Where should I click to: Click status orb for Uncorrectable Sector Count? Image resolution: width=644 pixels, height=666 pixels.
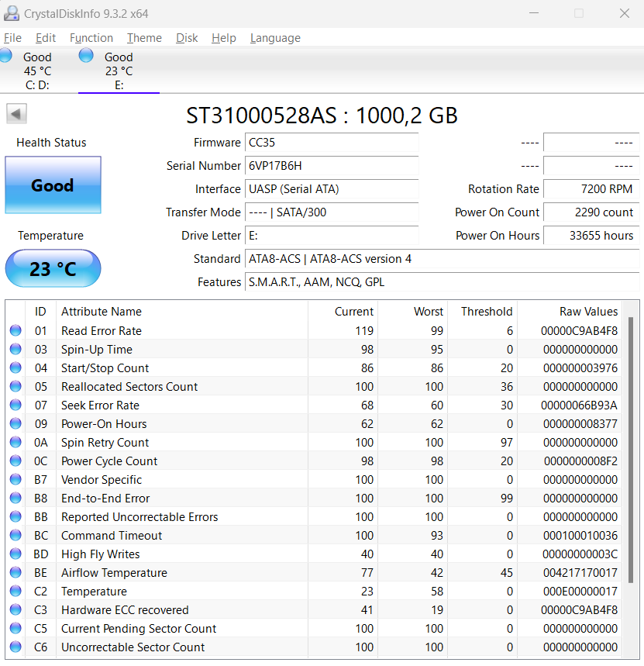coord(15,647)
